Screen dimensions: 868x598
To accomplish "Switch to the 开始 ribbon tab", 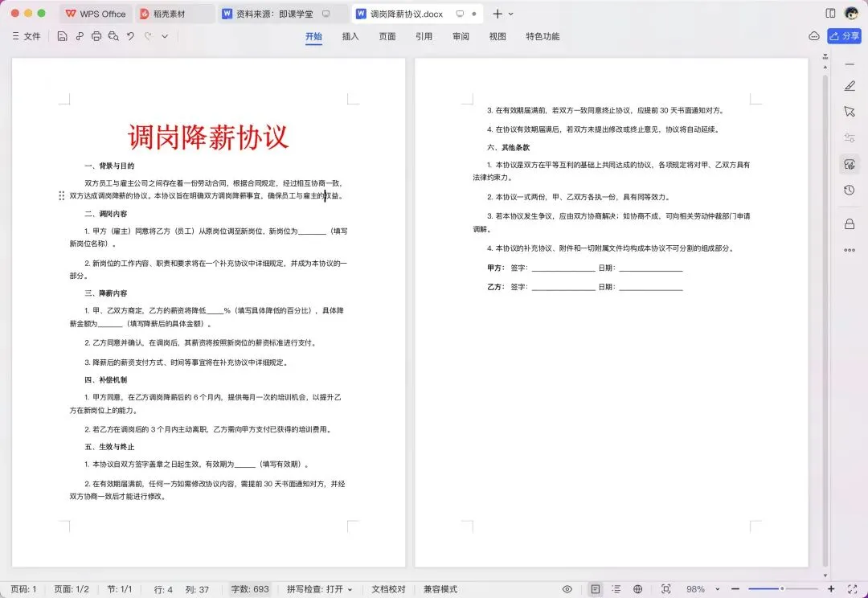I will coord(313,36).
